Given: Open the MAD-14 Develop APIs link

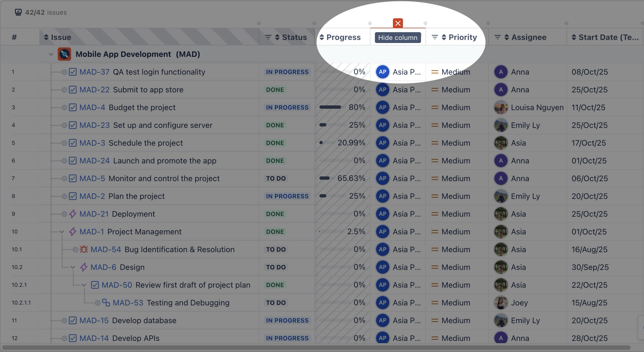Looking at the screenshot, I should tap(94, 338).
